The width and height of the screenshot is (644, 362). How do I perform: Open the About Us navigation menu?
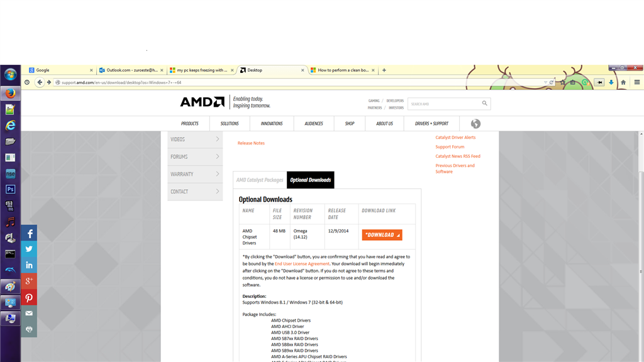coord(384,124)
